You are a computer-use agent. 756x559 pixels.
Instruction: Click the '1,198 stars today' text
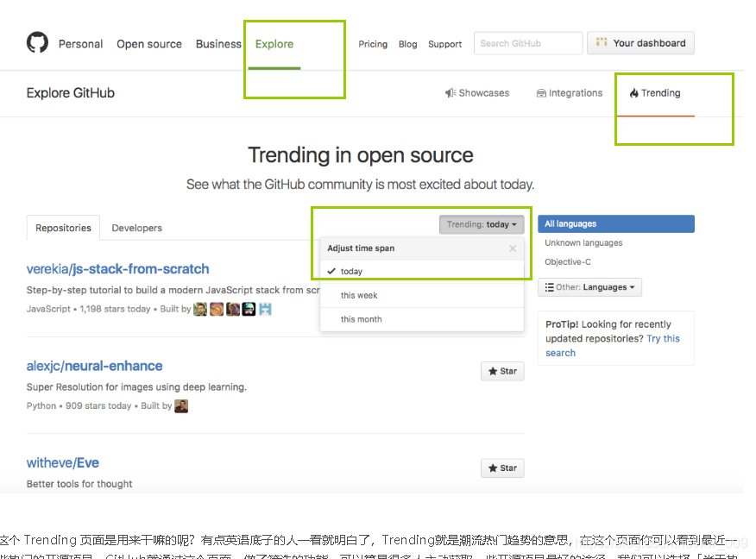point(116,309)
